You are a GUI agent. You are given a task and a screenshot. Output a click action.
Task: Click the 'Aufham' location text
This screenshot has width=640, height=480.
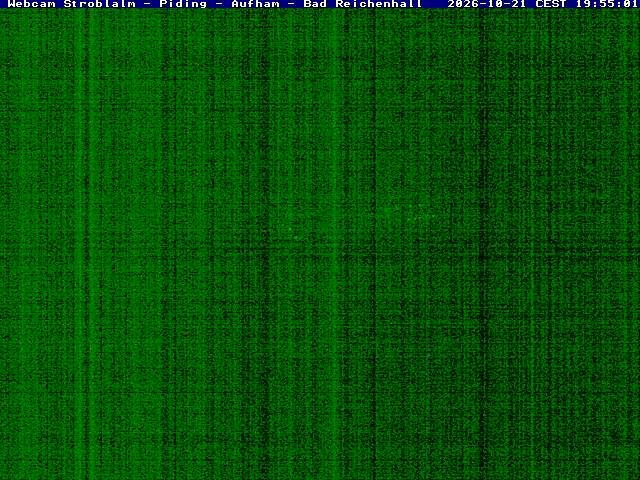256,4
